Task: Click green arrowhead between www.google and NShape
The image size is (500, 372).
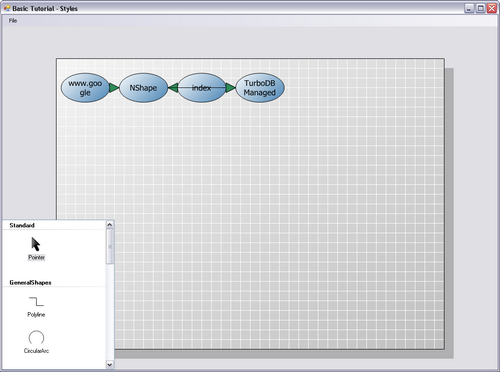Action: [114, 88]
